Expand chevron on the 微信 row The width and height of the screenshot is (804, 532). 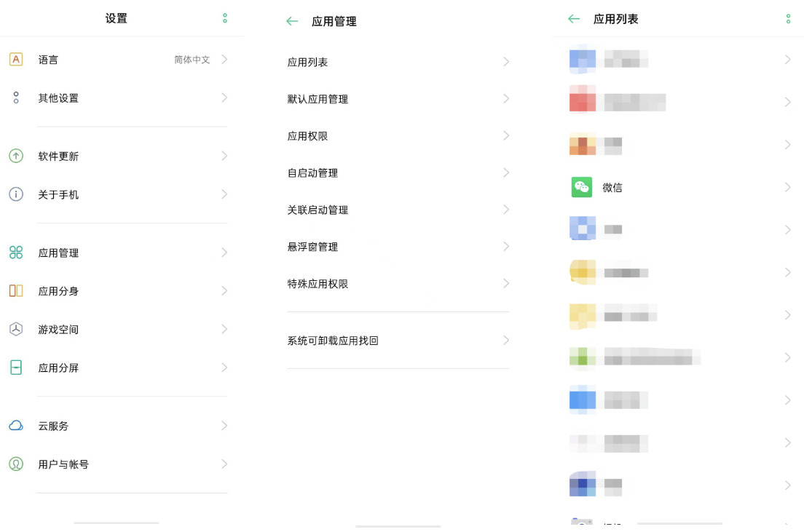(787, 187)
